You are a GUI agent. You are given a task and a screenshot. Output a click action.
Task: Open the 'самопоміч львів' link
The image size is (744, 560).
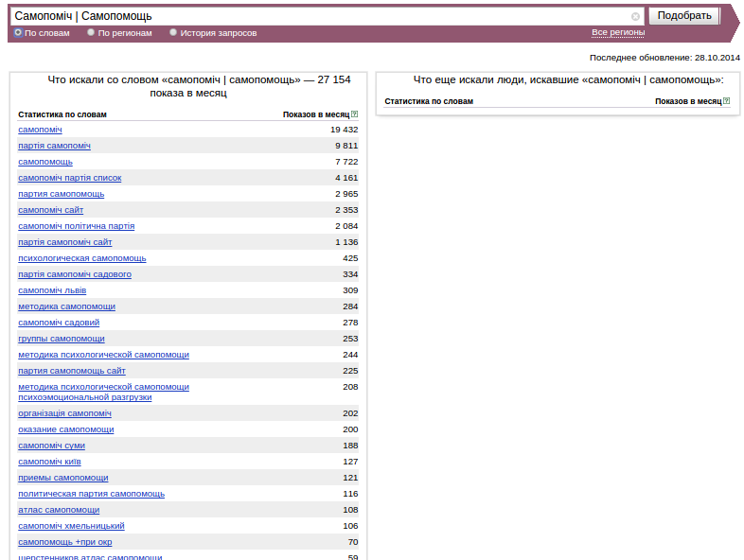(52, 290)
